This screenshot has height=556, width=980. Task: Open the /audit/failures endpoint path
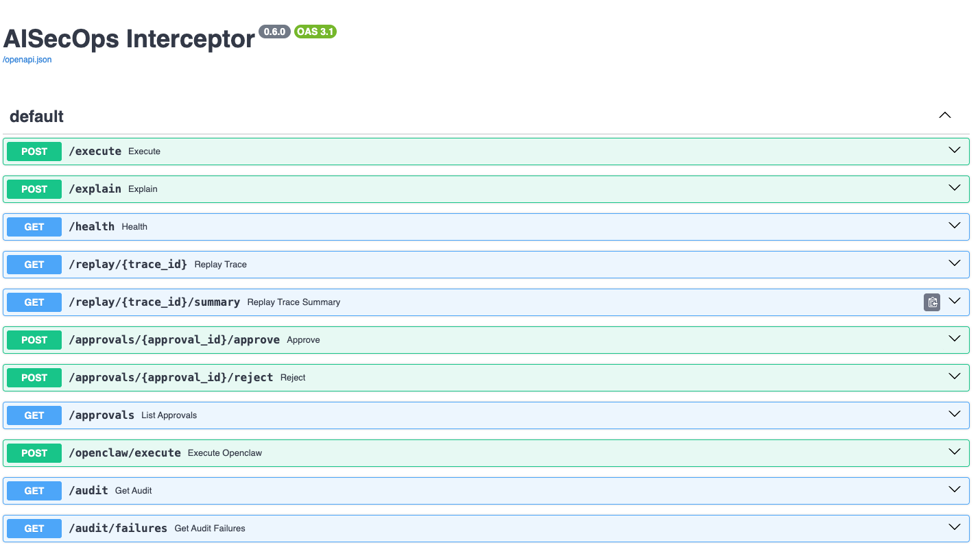(x=118, y=528)
